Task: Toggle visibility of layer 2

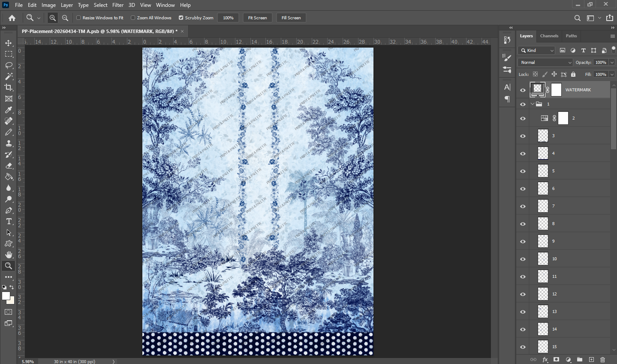Action: pyautogui.click(x=523, y=118)
